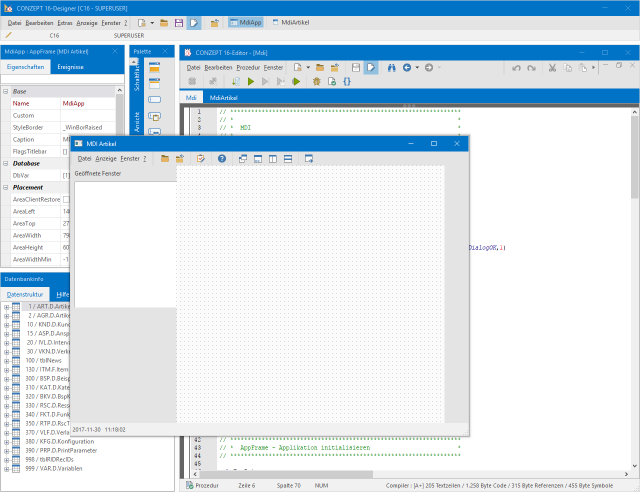
Task: Expand the 100 / tblNews tree node
Action: 7,360
